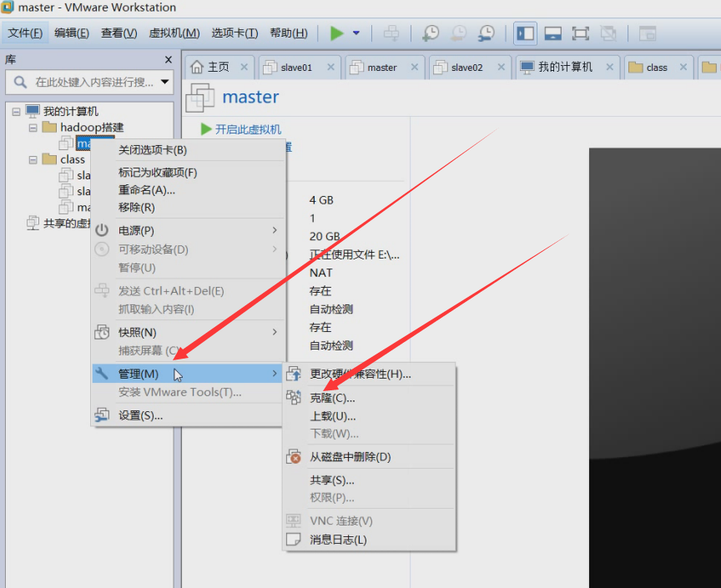Screen dimensions: 721x588
Task: Open the power options dropdown arrow beside play button
Action: click(355, 33)
